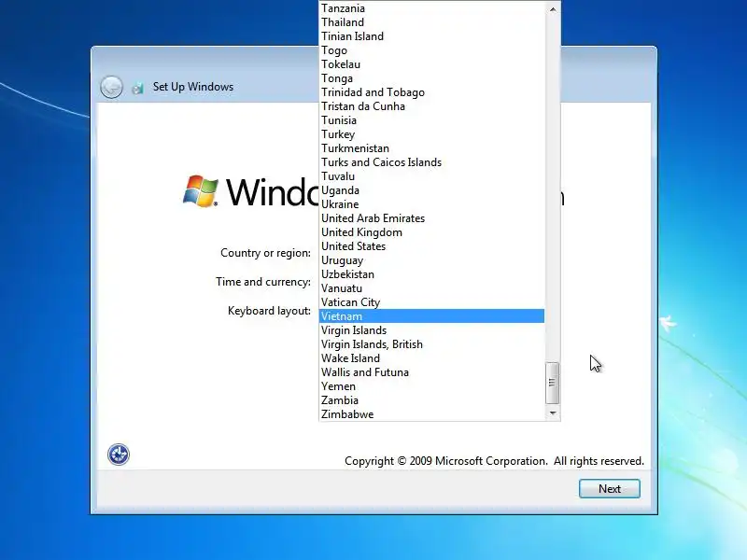Choose Uganda in the dropdown
This screenshot has height=560, width=747.
click(x=431, y=190)
